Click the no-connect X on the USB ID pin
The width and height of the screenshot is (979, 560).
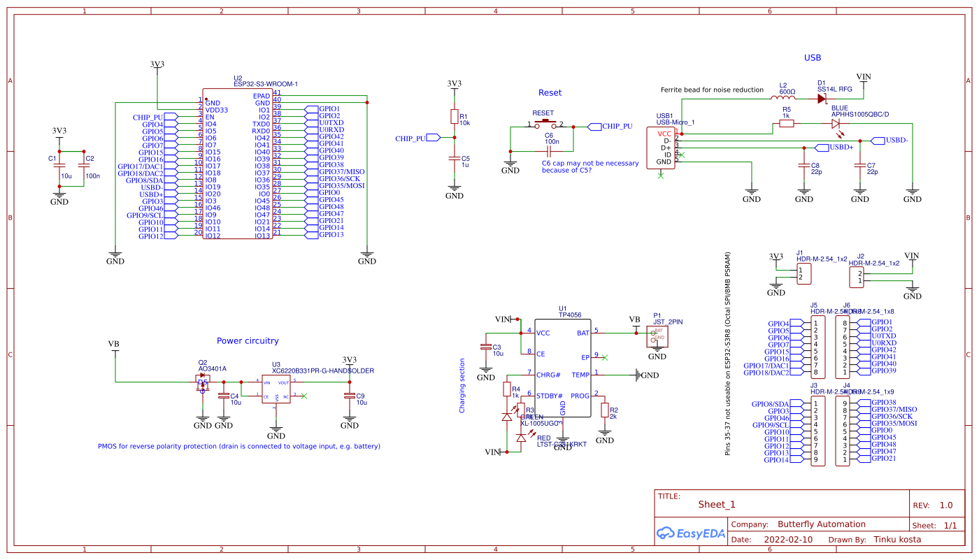click(683, 155)
